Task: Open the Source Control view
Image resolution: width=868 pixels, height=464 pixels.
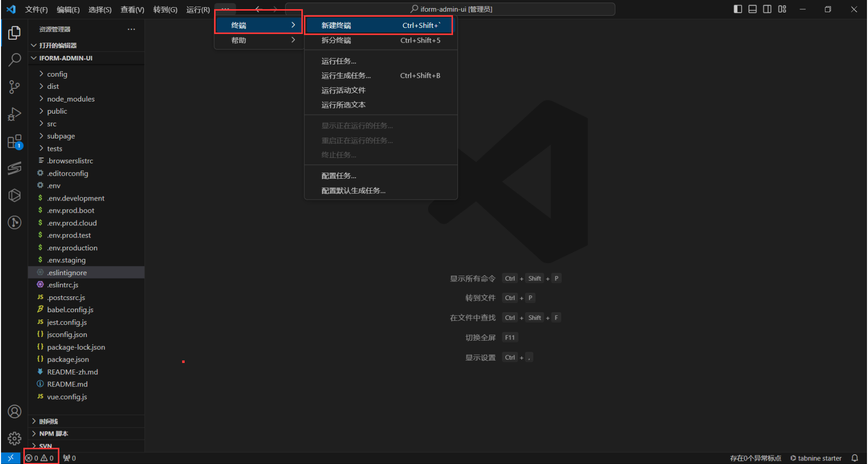Action: [15, 87]
